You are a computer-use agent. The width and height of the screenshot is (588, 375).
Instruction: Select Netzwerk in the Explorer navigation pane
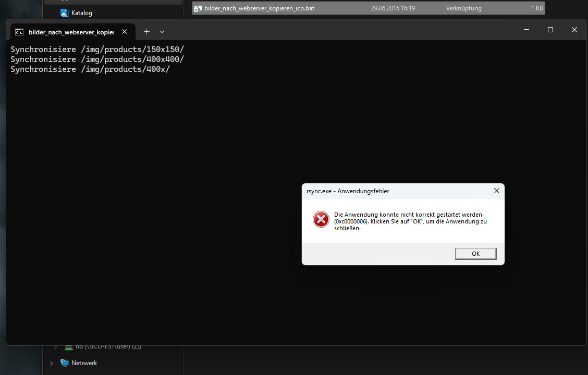pos(84,363)
